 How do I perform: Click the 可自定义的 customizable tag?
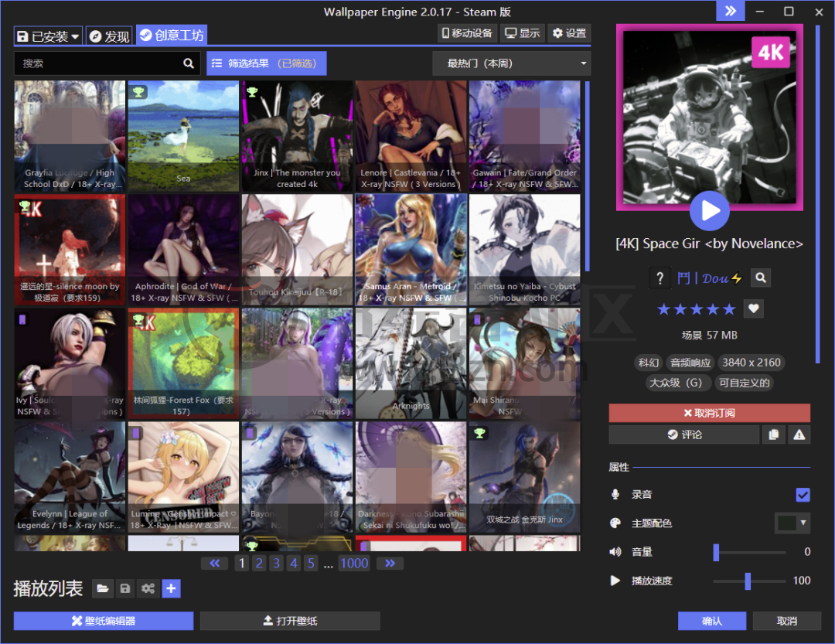(x=744, y=383)
